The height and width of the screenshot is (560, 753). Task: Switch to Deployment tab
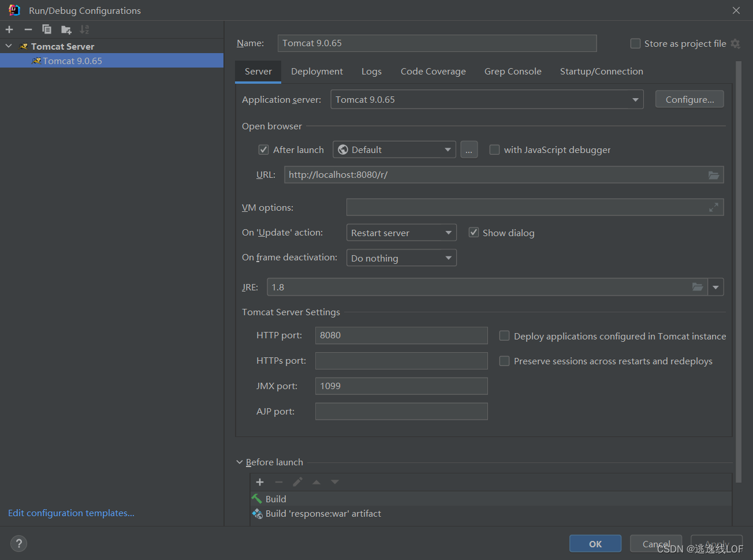[317, 72]
